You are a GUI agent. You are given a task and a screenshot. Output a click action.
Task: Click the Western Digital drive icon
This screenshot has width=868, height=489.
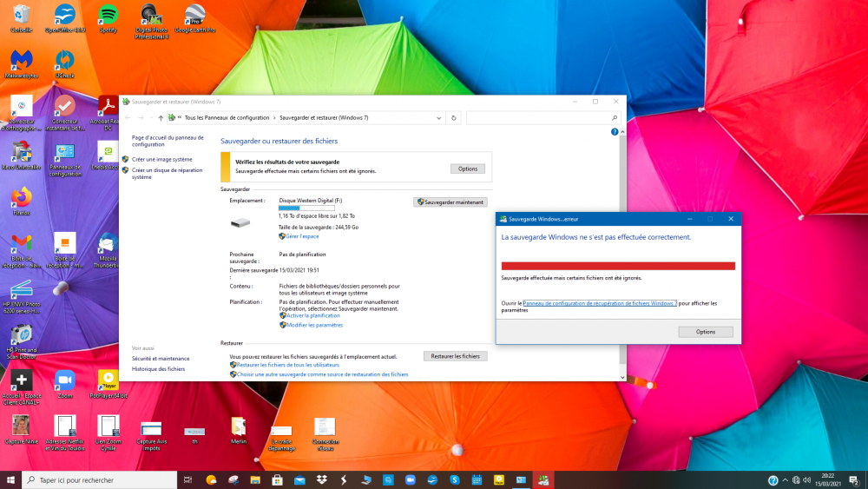pos(240,223)
